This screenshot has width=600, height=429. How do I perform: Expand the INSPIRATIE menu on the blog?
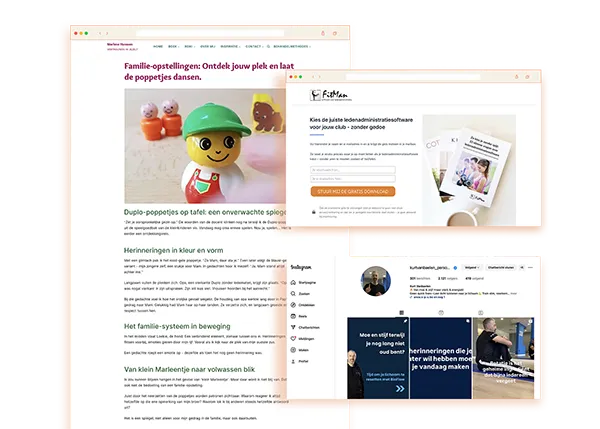(230, 46)
